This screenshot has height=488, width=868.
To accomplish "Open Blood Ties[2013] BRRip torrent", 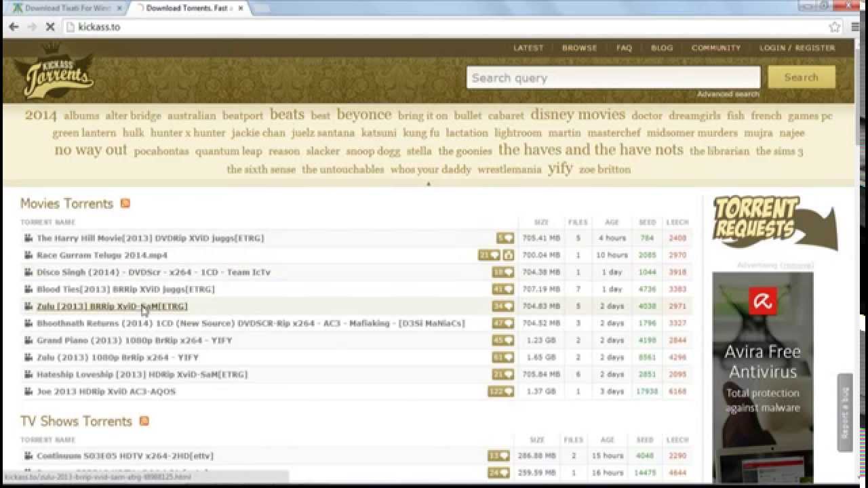I will point(125,289).
